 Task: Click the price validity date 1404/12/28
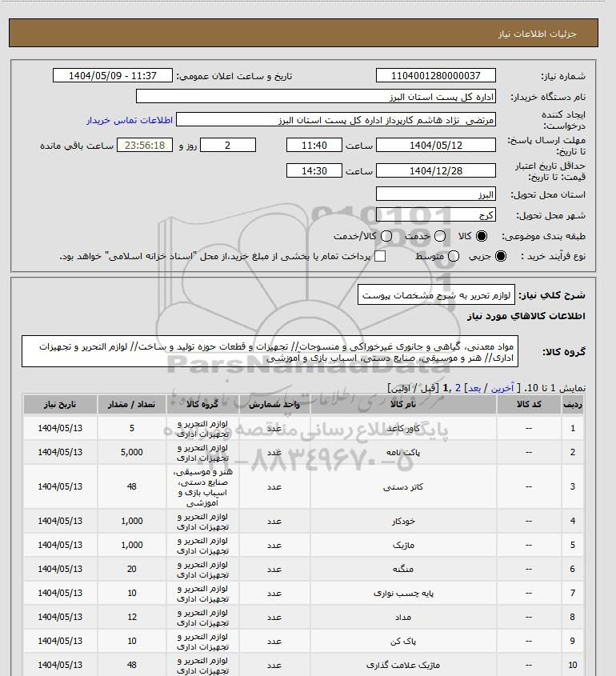pos(436,170)
